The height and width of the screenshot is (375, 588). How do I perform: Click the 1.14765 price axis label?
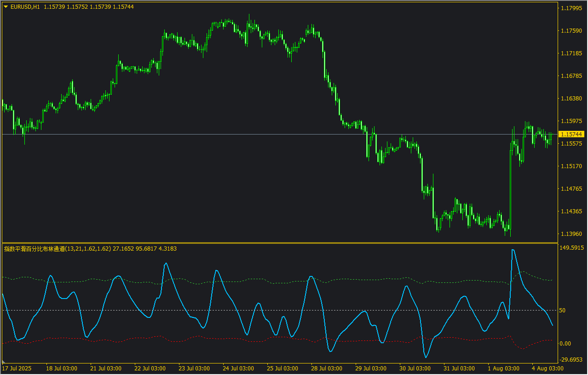click(x=572, y=189)
